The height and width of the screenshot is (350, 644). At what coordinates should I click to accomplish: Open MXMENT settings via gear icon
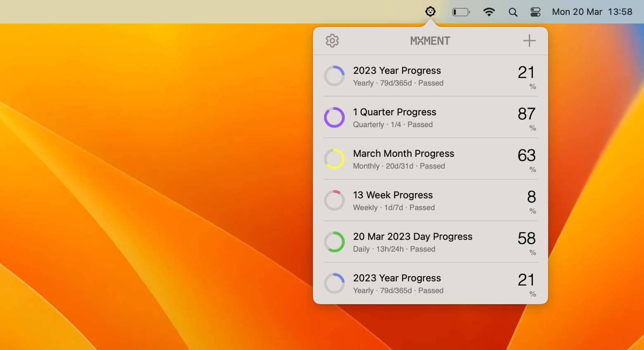[x=332, y=40]
